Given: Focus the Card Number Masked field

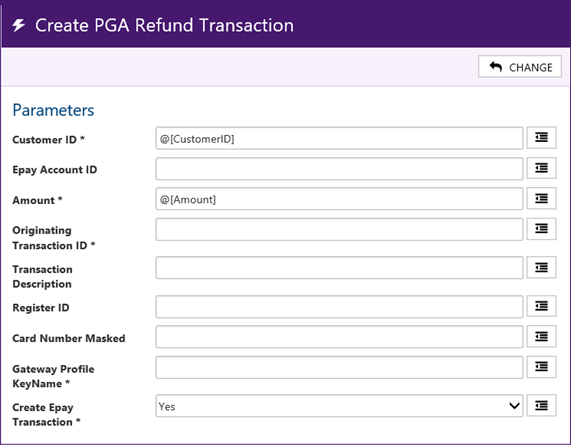Looking at the screenshot, I should pos(339,337).
